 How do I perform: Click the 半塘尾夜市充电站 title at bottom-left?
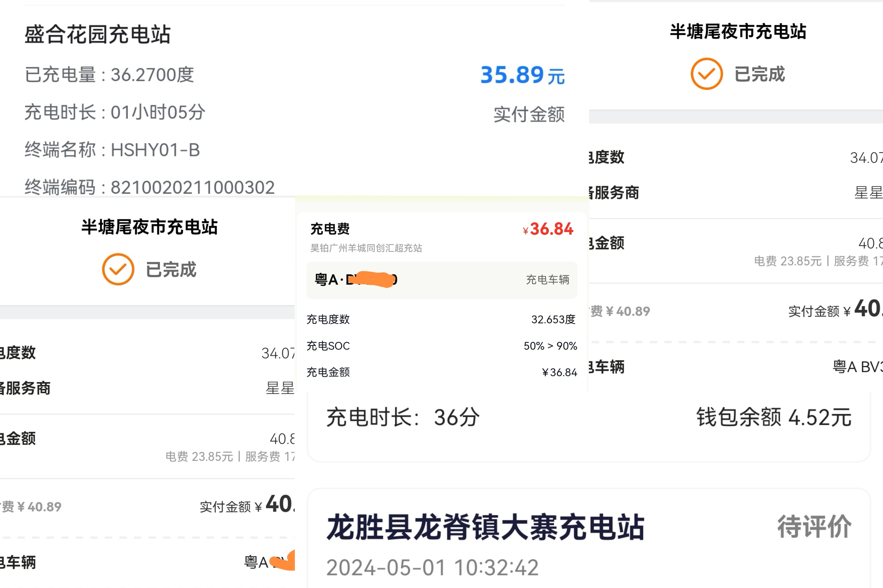click(x=149, y=227)
